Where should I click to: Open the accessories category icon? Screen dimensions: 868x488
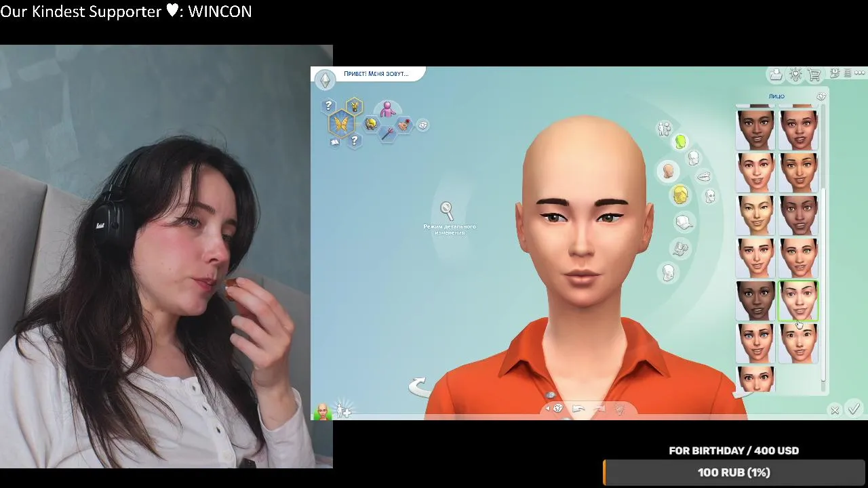pos(680,248)
